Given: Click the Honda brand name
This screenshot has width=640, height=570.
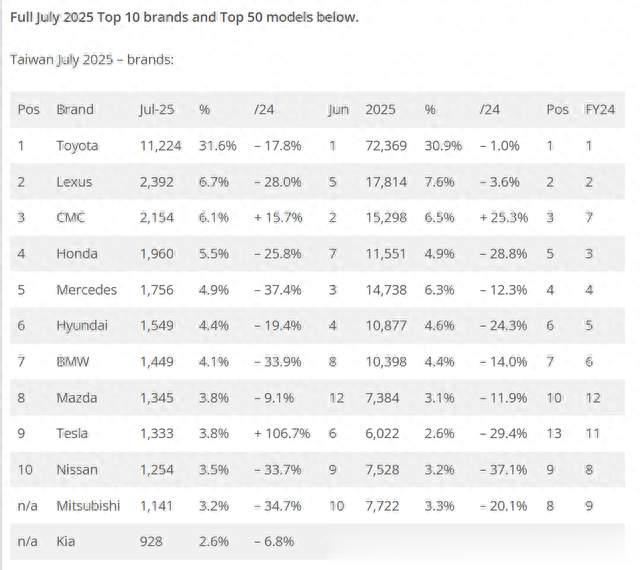Looking at the screenshot, I should [x=78, y=253].
